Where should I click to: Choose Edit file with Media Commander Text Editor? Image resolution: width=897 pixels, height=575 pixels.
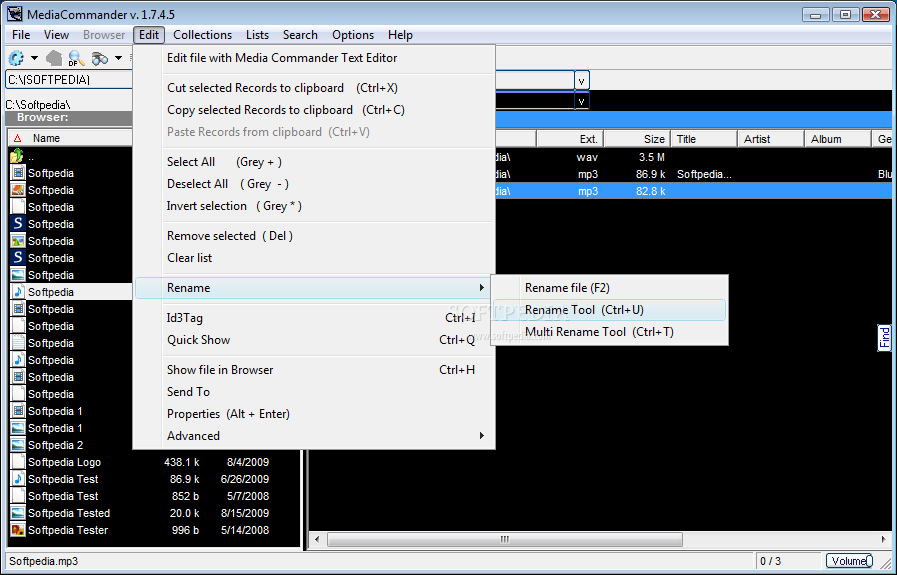pyautogui.click(x=315, y=58)
